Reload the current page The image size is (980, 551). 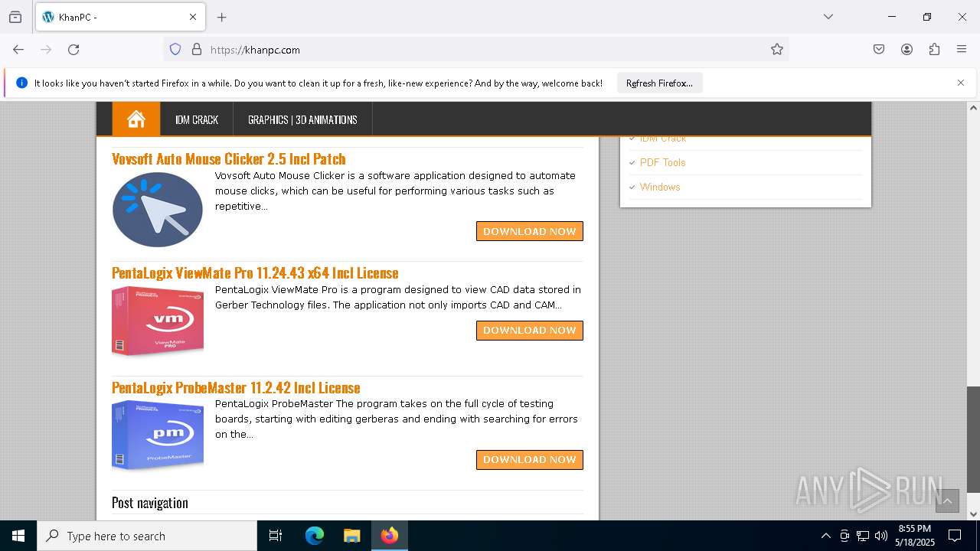point(73,49)
